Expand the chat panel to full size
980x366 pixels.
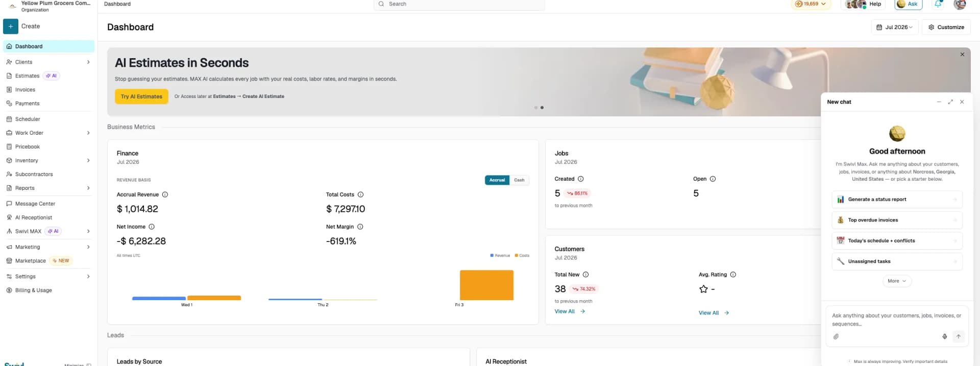(950, 102)
